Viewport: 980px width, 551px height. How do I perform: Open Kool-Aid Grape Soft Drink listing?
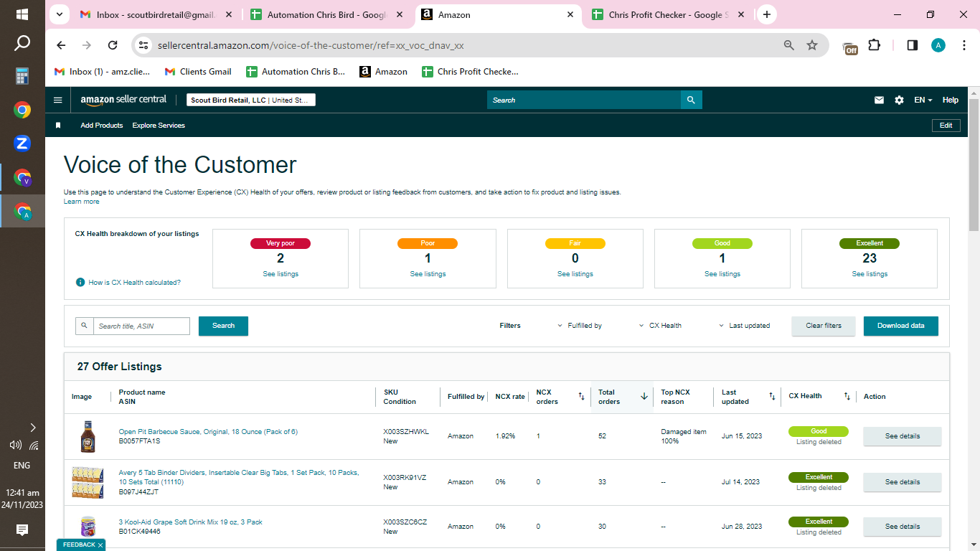tap(191, 522)
